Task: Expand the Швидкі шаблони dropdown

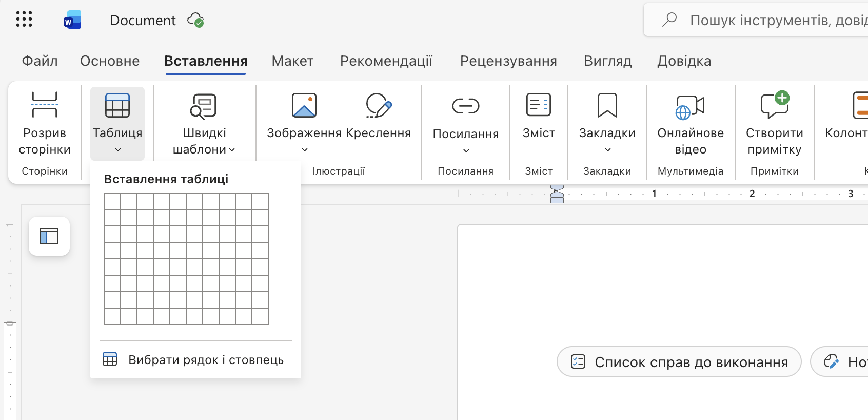Action: (x=204, y=124)
